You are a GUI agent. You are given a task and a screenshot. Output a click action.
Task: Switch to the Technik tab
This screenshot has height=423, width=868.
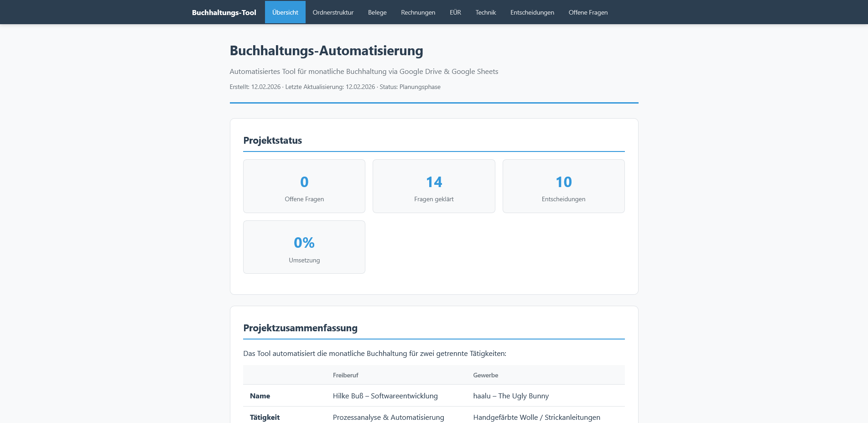click(485, 12)
